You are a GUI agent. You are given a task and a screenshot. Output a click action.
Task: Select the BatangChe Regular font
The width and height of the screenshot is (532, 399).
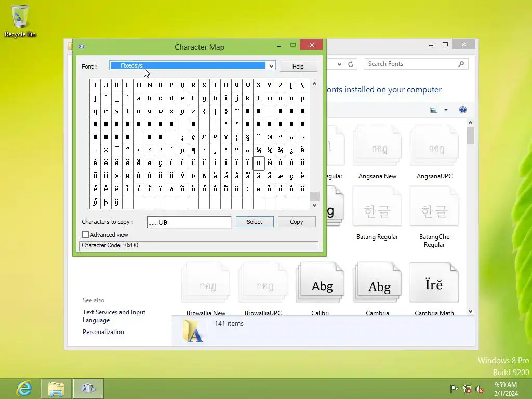434,217
